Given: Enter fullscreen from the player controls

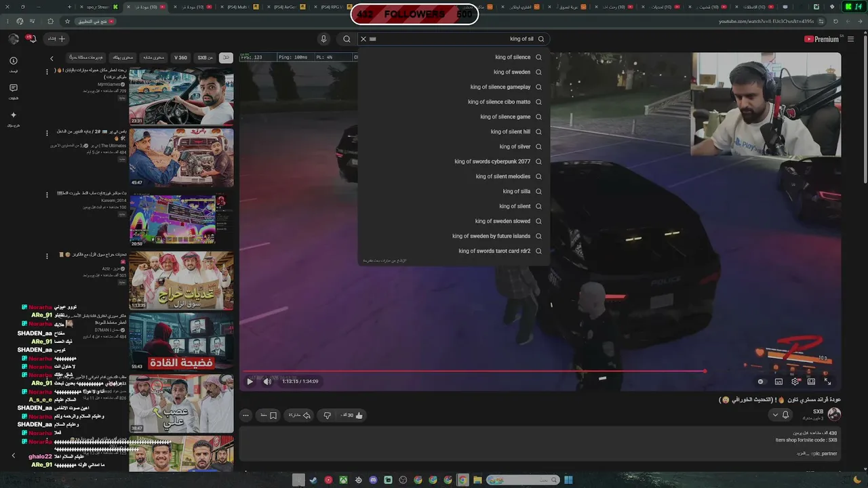Looking at the screenshot, I should click(x=827, y=382).
